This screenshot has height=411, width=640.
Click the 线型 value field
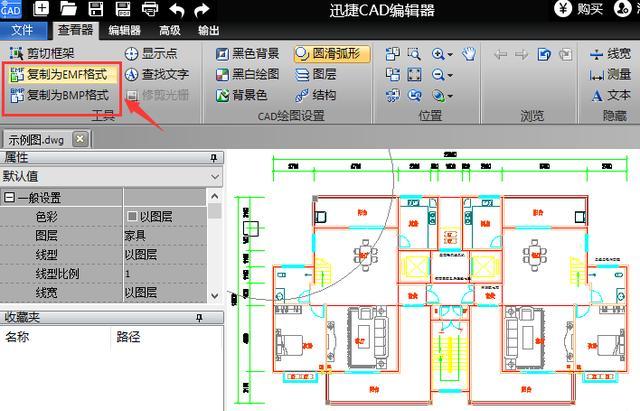point(165,255)
